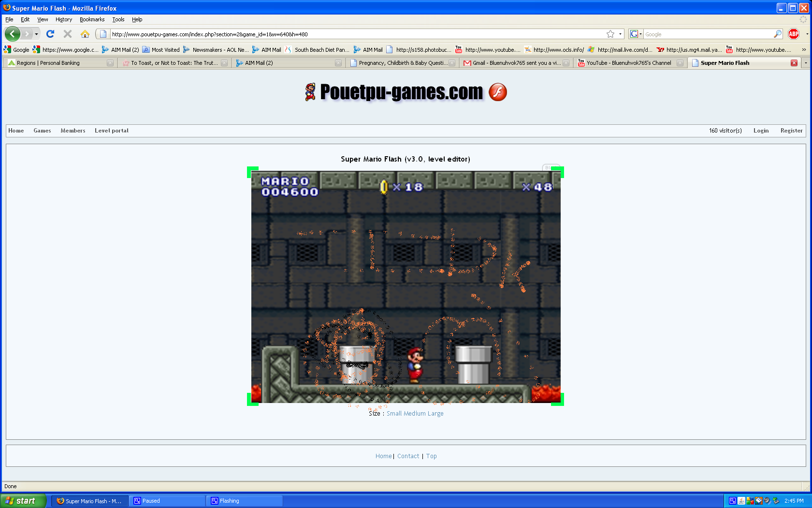Screen dimensions: 812x508
Task: Click the Flash logo beside site title
Action: [498, 92]
